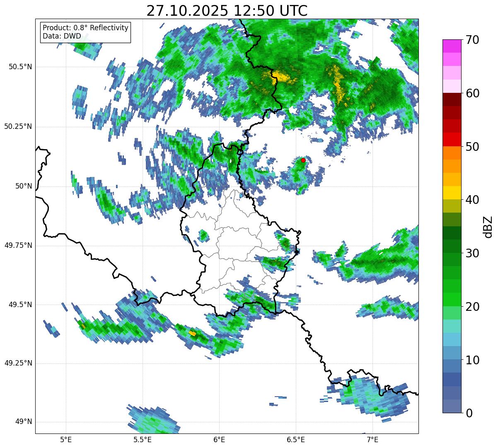Click the red station marker dot

point(303,160)
